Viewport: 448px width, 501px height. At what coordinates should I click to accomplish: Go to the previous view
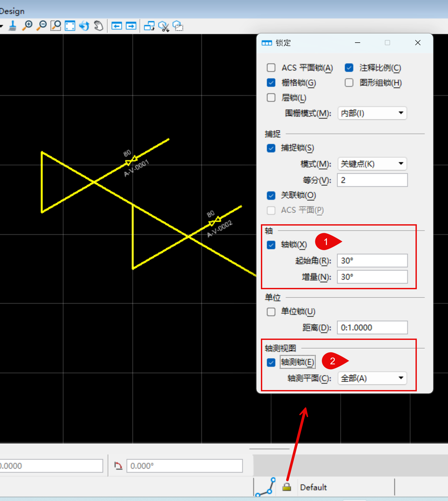pos(117,26)
